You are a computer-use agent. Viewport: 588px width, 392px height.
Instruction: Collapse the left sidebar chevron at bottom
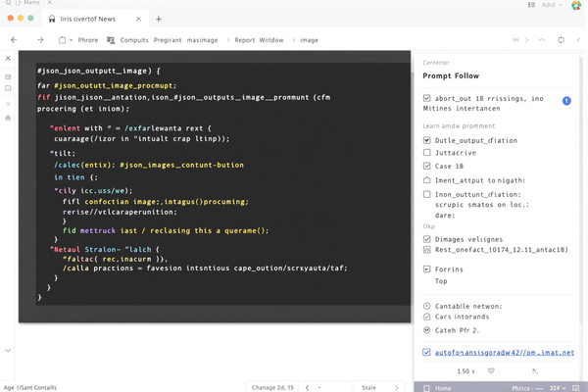point(8,350)
